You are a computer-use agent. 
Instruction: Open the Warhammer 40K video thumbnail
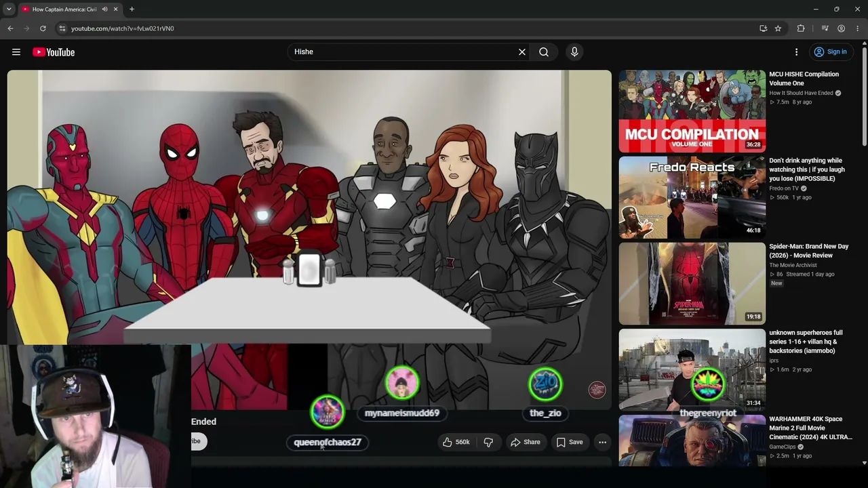[692, 441]
